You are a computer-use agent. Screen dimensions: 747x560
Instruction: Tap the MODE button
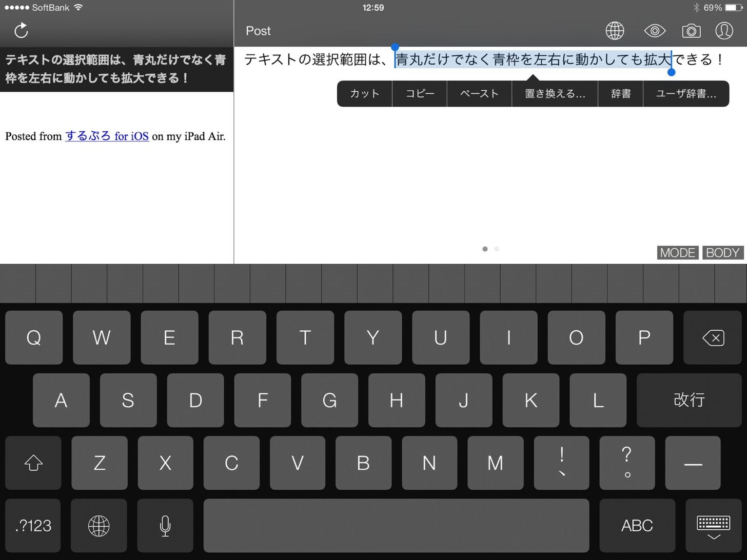[x=678, y=253]
